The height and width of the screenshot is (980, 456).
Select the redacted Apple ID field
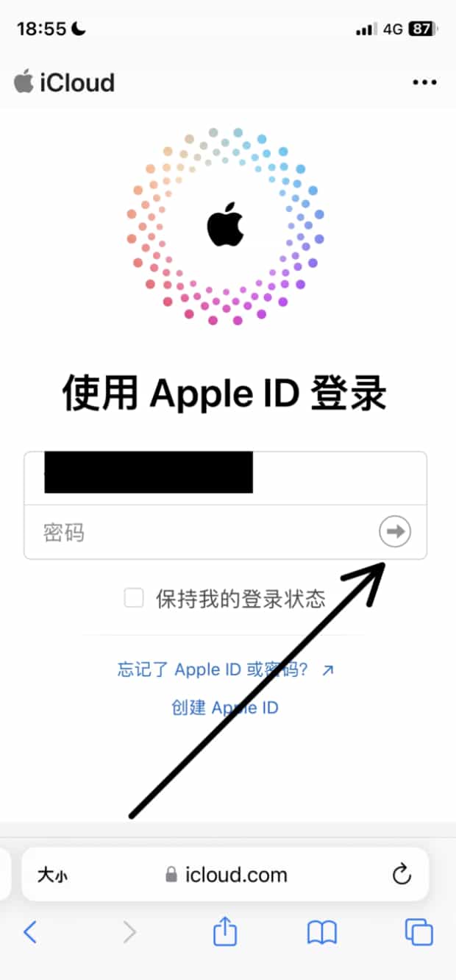[x=225, y=478]
